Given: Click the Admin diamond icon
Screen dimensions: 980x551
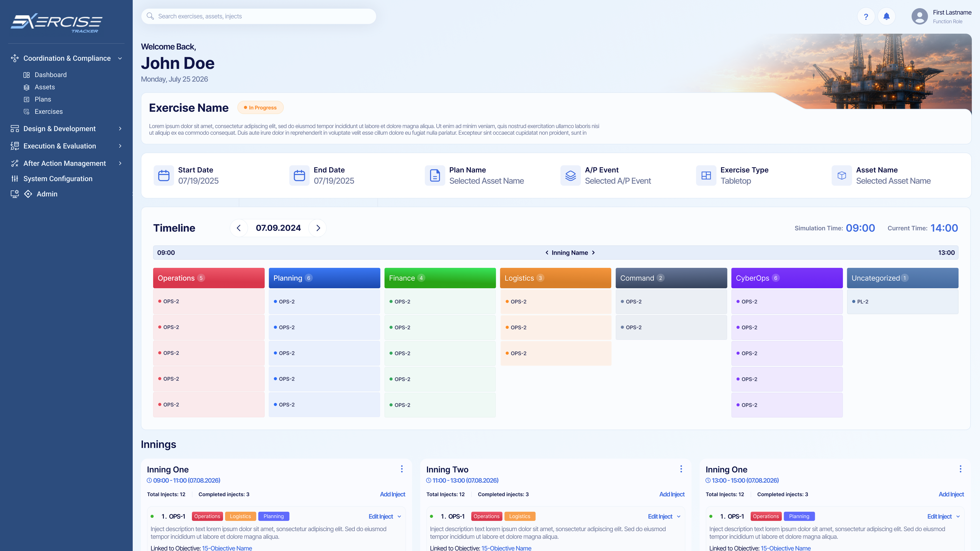Looking at the screenshot, I should coord(28,194).
